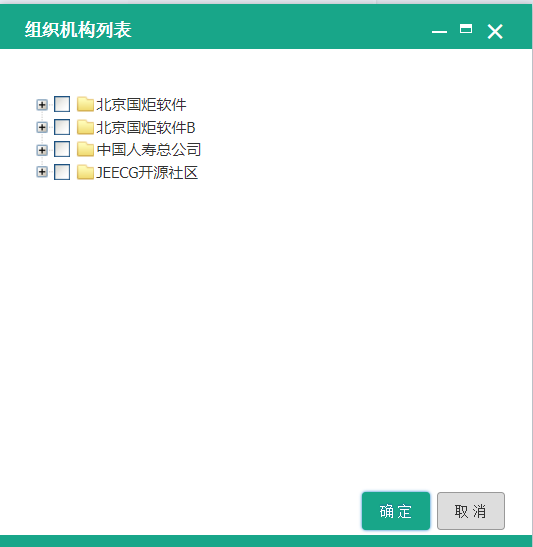
Task: Minimize the 组织机构列表 dialog
Action: click(x=439, y=32)
